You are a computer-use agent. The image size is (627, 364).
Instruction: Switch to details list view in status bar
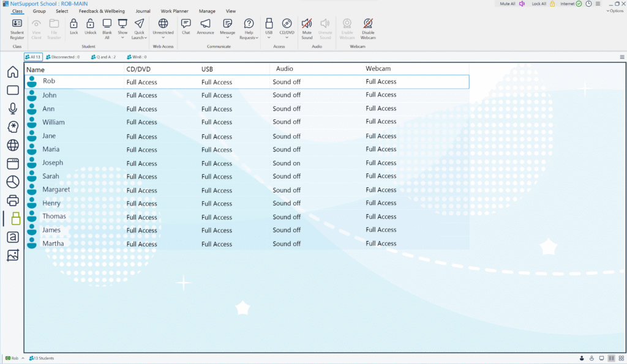pyautogui.click(x=612, y=358)
